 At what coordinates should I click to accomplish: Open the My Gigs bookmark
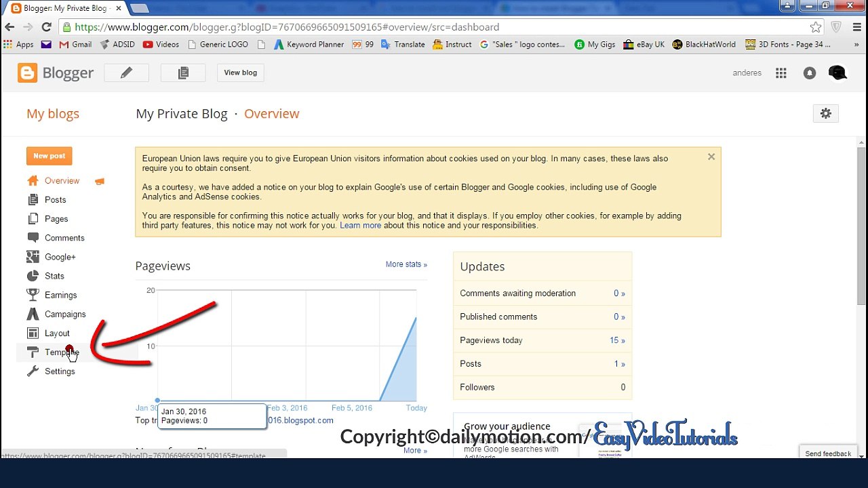(595, 44)
